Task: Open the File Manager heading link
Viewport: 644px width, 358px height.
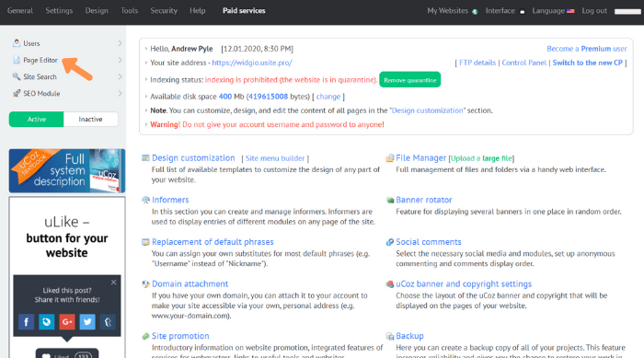Action: [420, 157]
